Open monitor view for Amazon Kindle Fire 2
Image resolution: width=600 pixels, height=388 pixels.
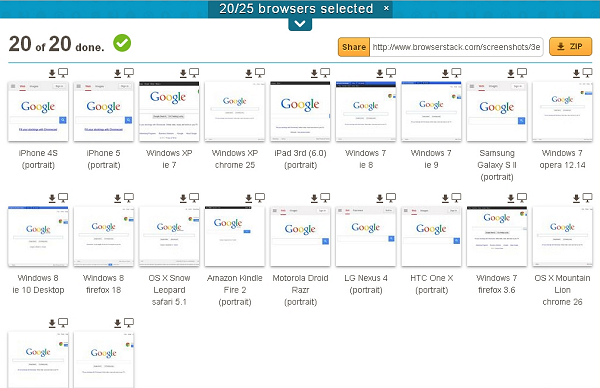[260, 198]
